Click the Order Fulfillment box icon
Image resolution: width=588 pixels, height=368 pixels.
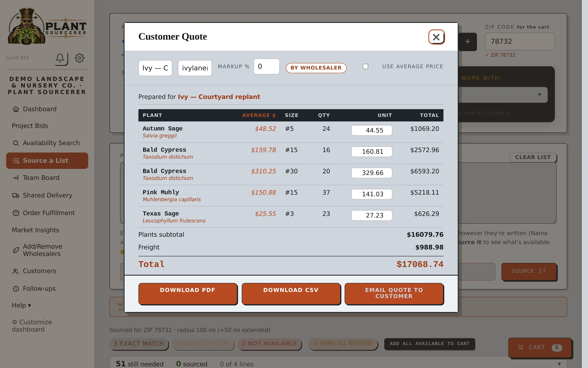pyautogui.click(x=16, y=213)
